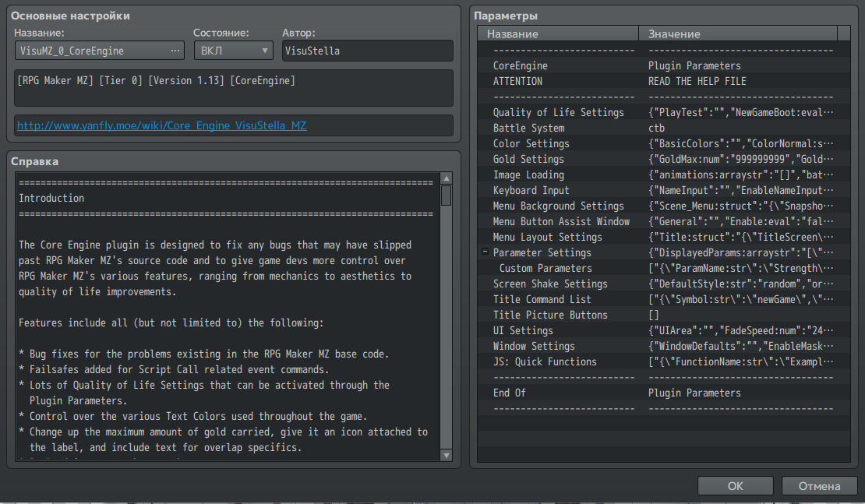Click the NameInput EnableNameInput value cell
The width and height of the screenshot is (865, 504).
[x=740, y=190]
